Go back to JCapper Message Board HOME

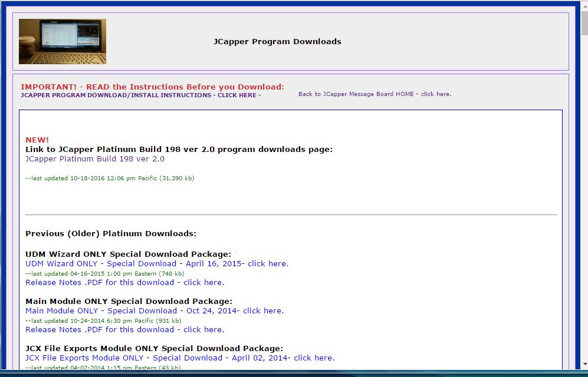pyautogui.click(x=375, y=94)
